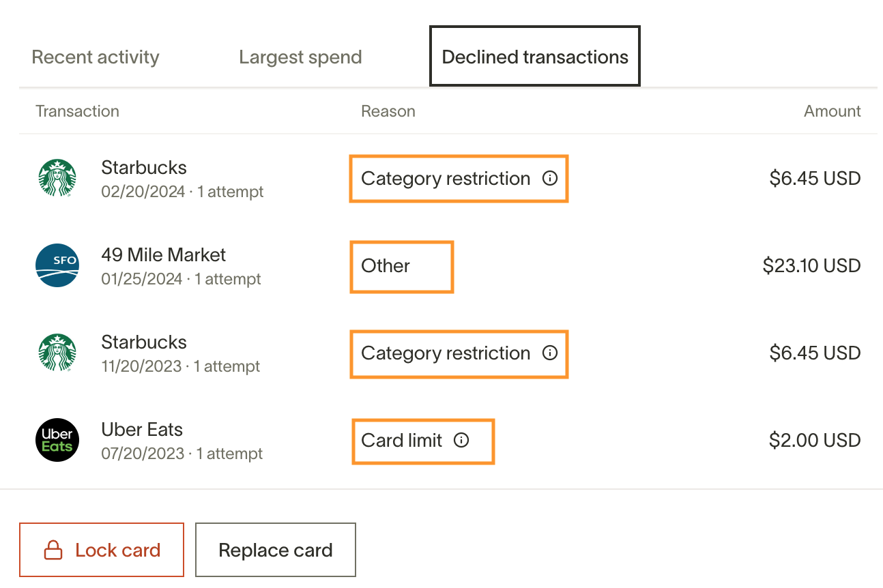
Task: Click the $23.10 USD amount
Action: pos(811,266)
